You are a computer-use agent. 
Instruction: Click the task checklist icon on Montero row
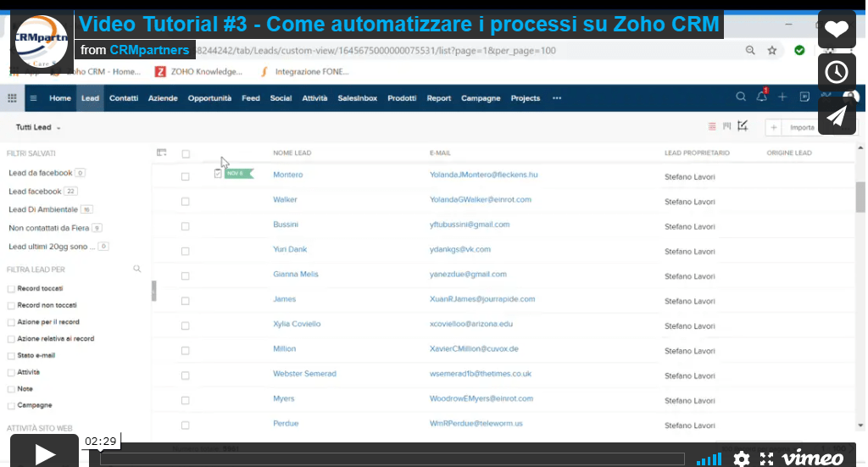(218, 174)
